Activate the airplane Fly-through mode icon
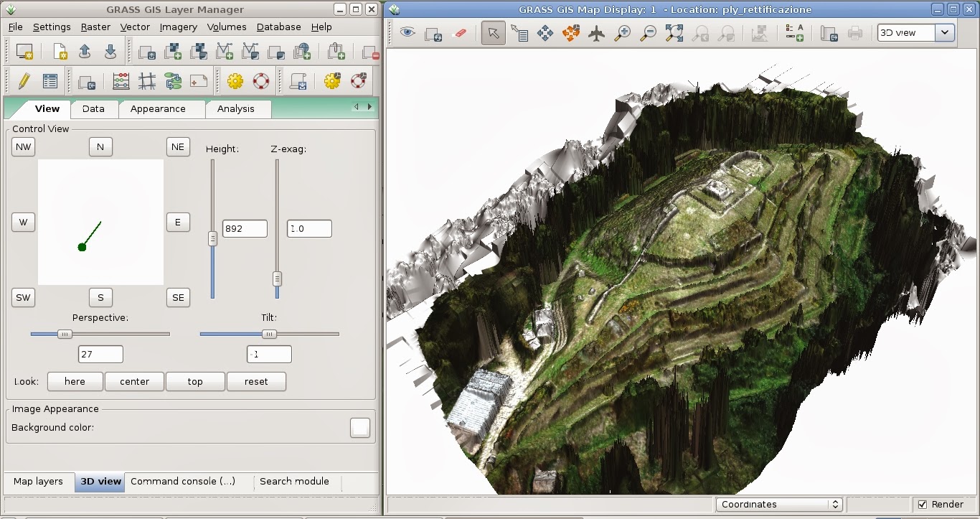Viewport: 980px width, 519px height. tap(597, 33)
